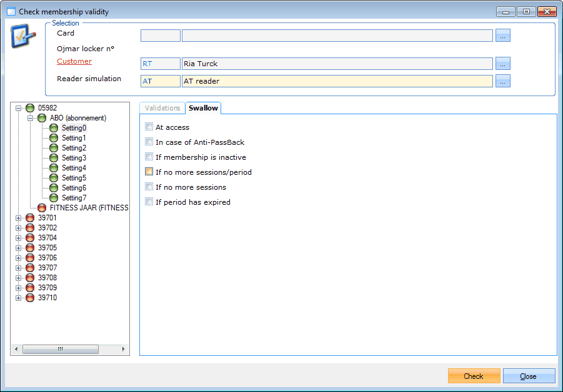This screenshot has width=563, height=392.
Task: Click the browse ellipsis icon for Customer
Action: (x=503, y=64)
